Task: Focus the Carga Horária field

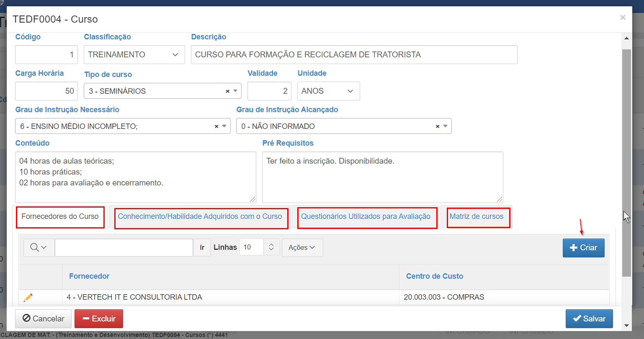Action: (46, 91)
